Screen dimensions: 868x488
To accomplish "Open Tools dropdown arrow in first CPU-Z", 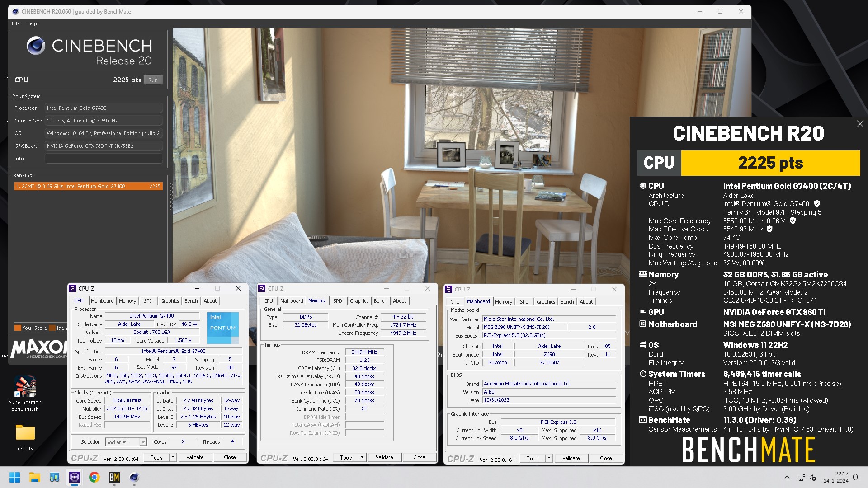I will (173, 457).
